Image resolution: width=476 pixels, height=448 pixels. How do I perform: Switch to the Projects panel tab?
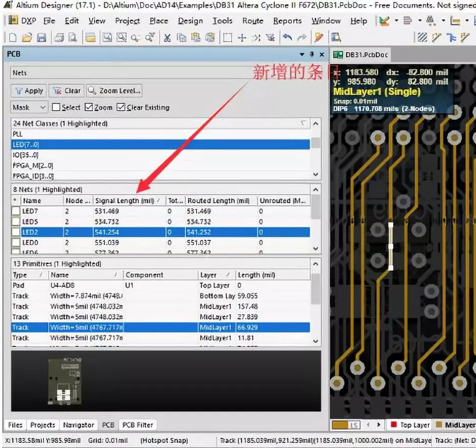[42, 425]
